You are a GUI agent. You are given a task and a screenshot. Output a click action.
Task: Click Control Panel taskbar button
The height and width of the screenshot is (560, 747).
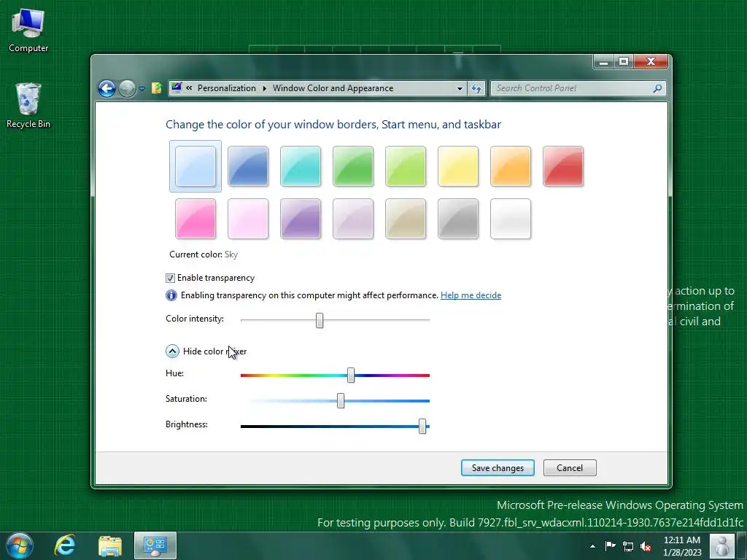(155, 545)
